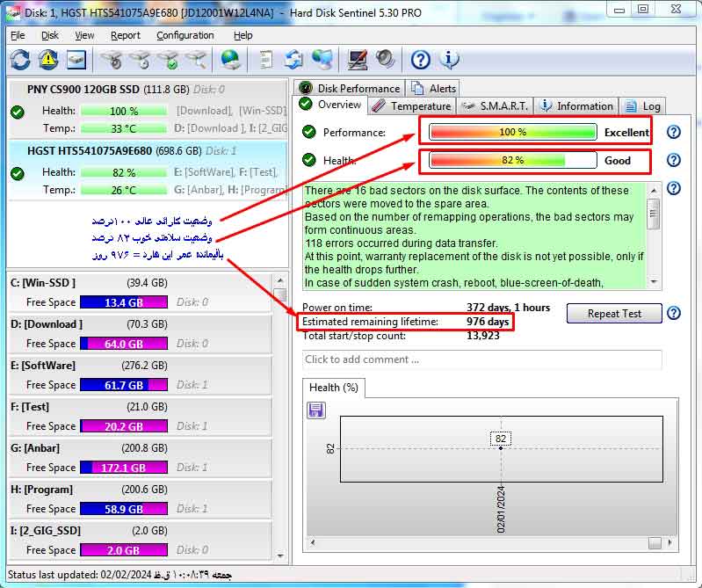702x588 pixels.
Task: Click the 13,923 start/stop count value
Action: (x=482, y=336)
